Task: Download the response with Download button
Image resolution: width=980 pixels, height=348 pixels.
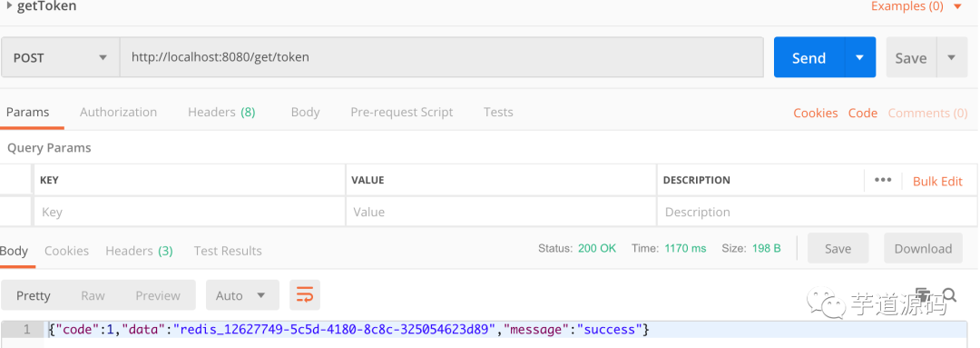Action: (x=923, y=248)
